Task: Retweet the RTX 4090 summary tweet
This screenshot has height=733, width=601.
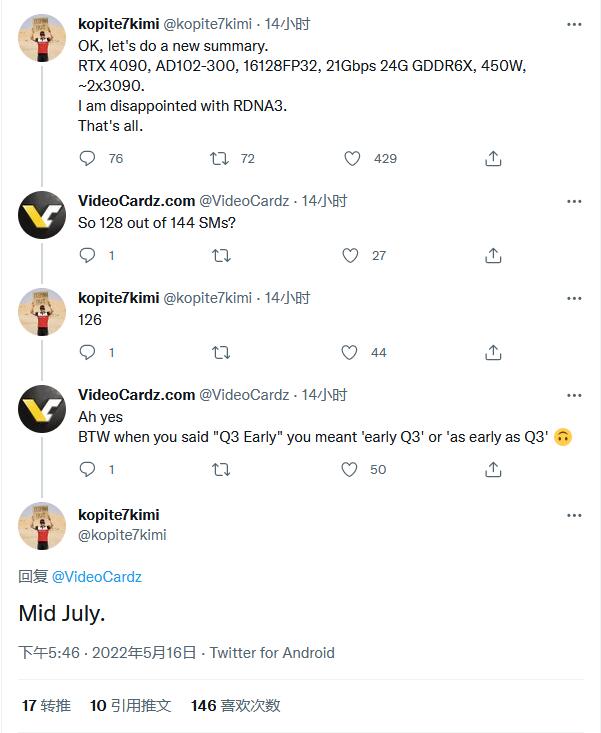Action: [220, 158]
